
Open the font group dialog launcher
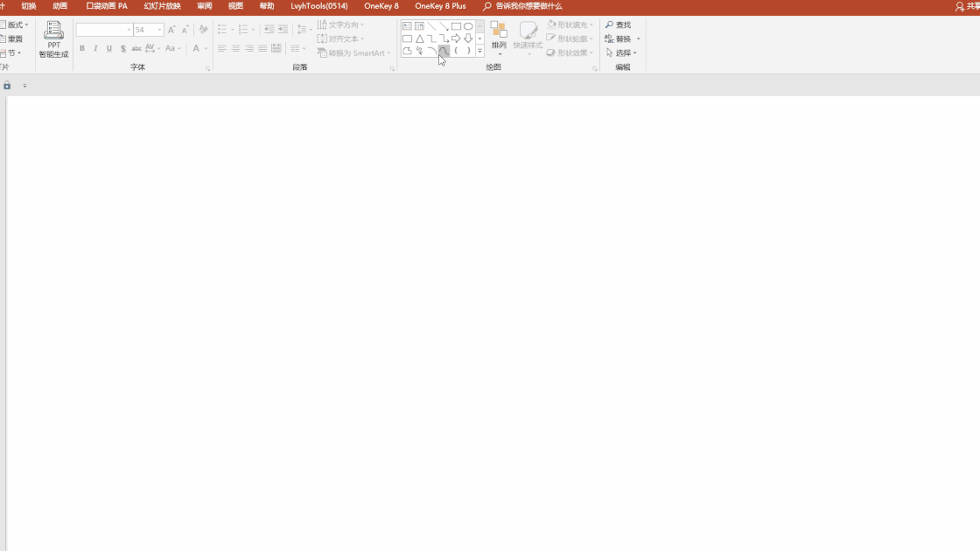[207, 69]
